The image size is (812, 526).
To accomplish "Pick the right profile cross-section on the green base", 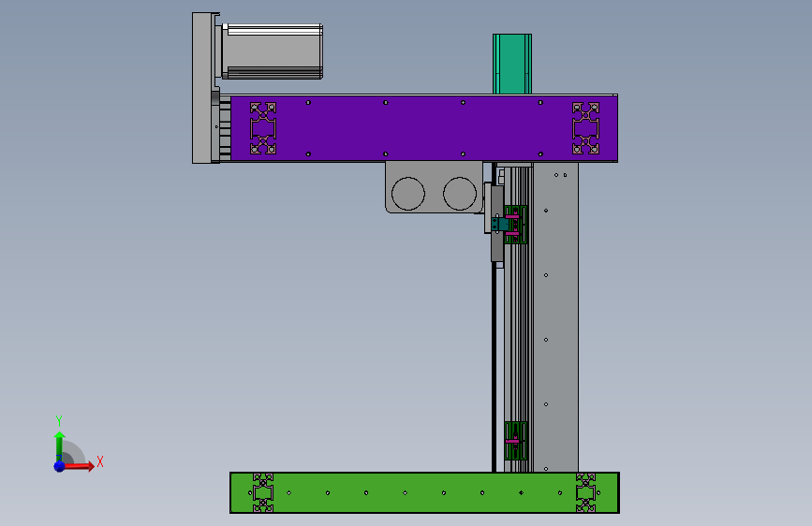I will pyautogui.click(x=585, y=493).
